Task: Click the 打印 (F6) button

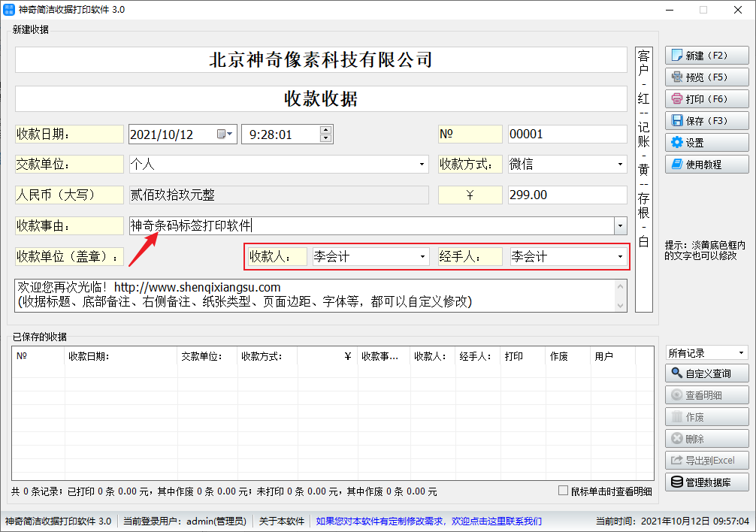Action: point(707,98)
